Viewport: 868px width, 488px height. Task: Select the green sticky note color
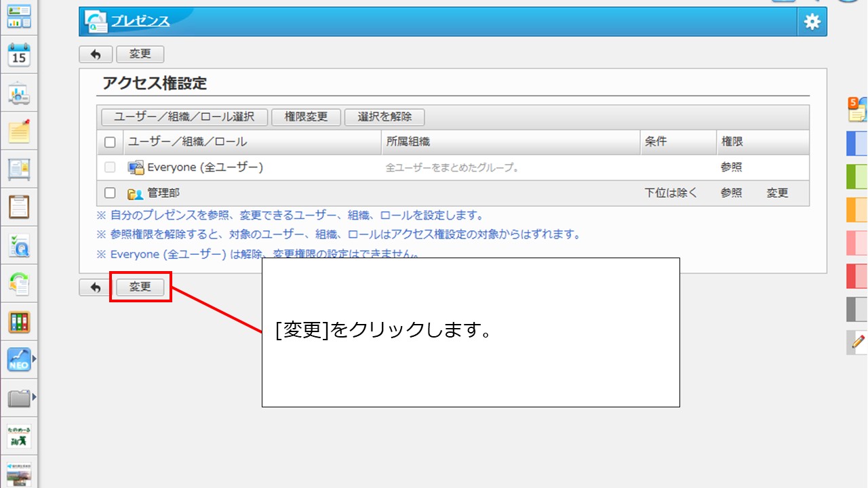point(857,177)
